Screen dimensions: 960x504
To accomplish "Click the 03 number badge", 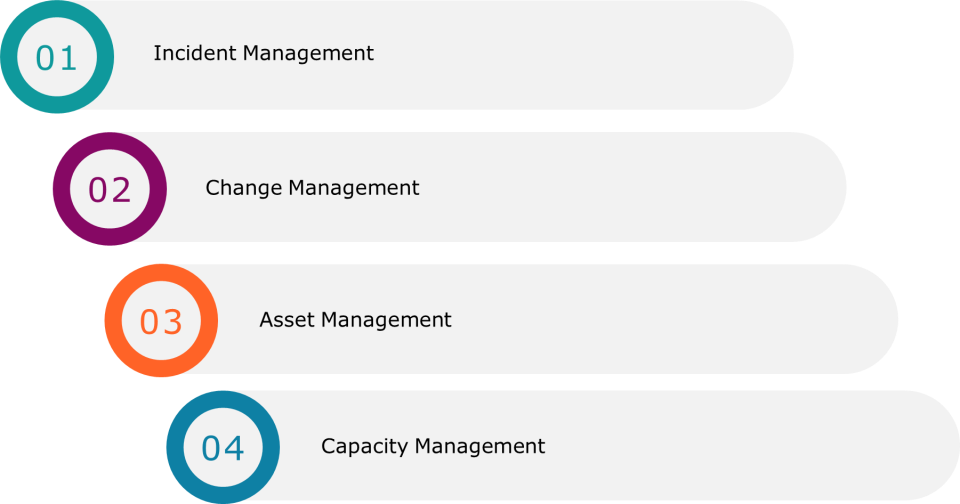I will pyautogui.click(x=161, y=321).
